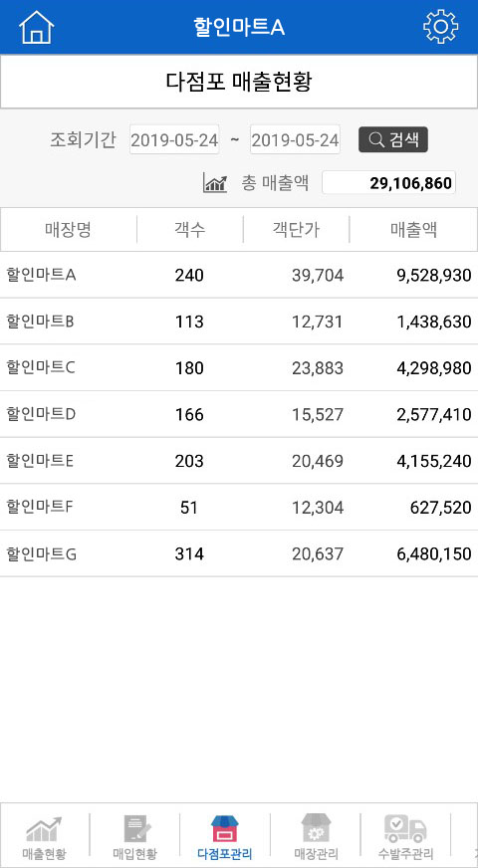478x868 pixels.
Task: Select the 할인마트C store row
Action: tap(239, 368)
